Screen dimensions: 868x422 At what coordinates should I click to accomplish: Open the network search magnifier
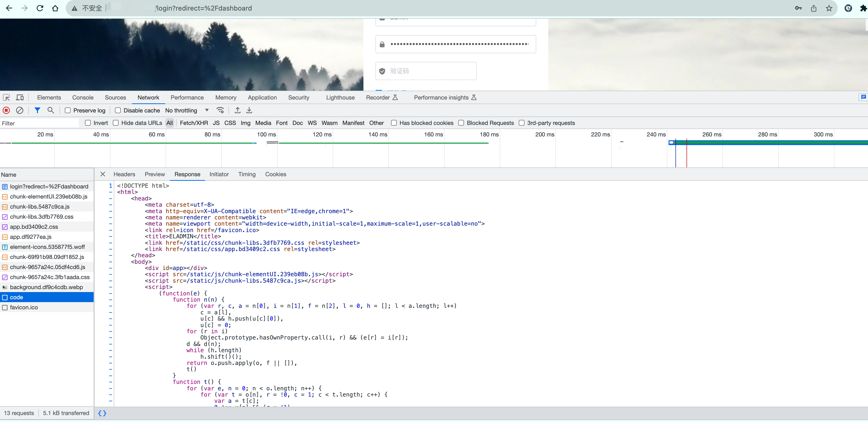coord(51,110)
